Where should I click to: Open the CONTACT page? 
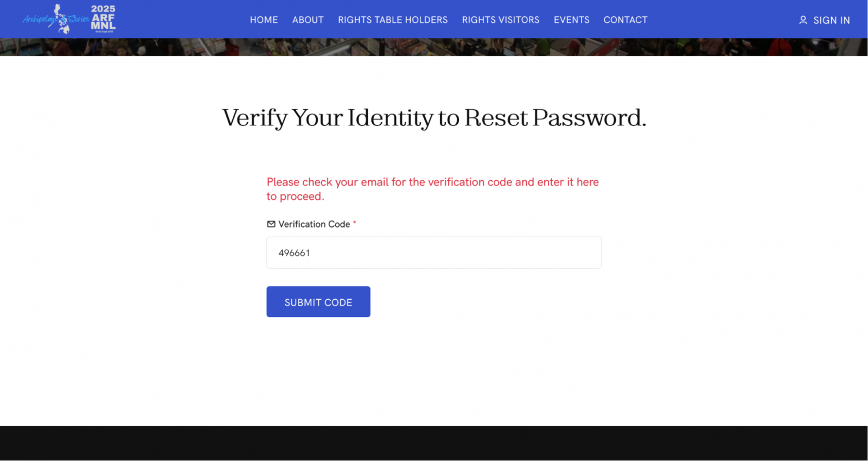625,20
